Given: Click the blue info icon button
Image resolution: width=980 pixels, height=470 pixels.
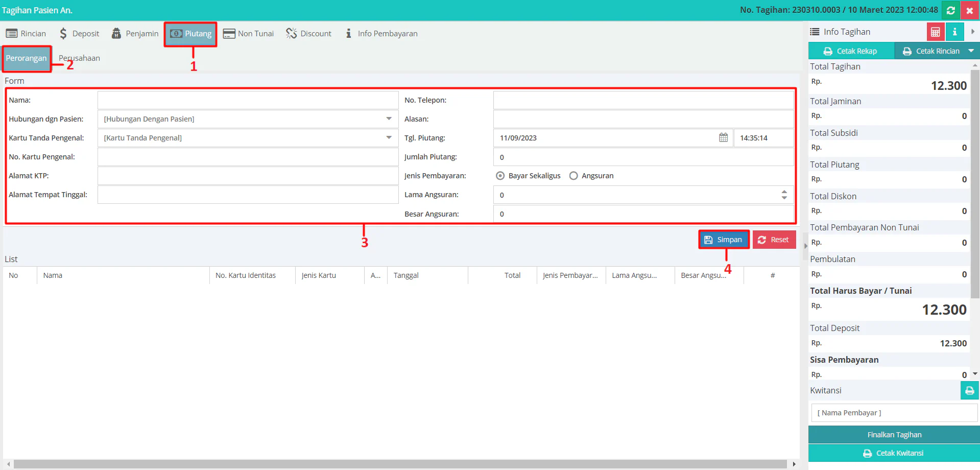Looking at the screenshot, I should click(x=954, y=32).
